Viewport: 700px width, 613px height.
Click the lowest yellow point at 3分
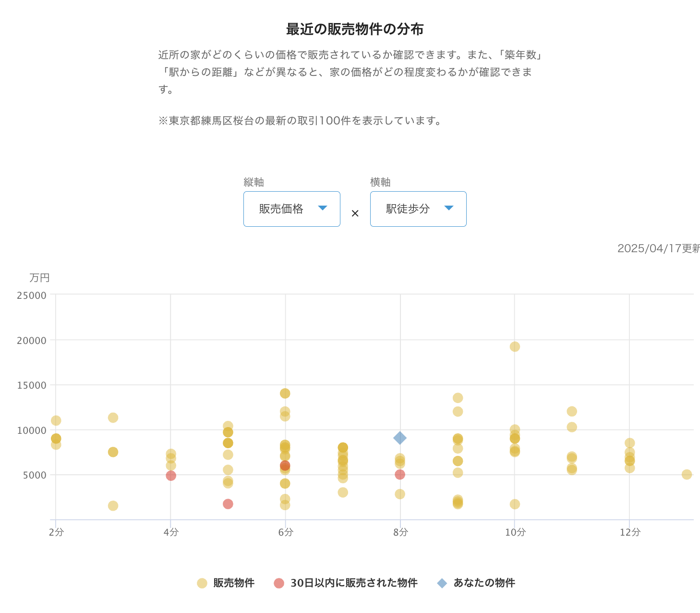click(113, 506)
